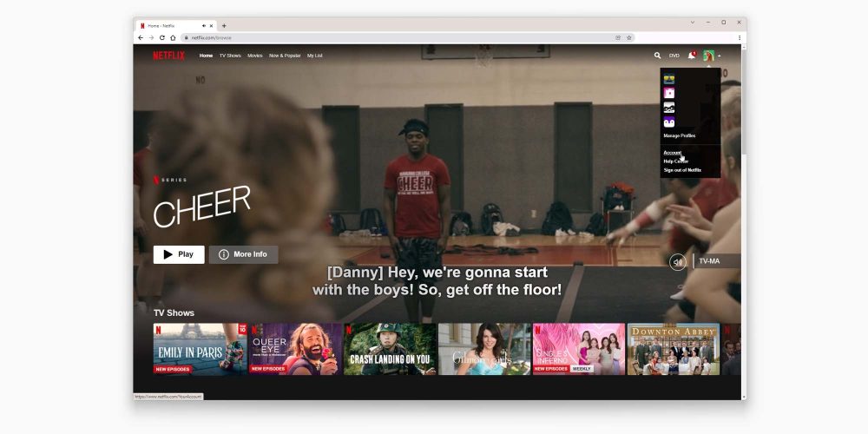Open the notifications bell
This screenshot has height=434, width=868.
[692, 56]
